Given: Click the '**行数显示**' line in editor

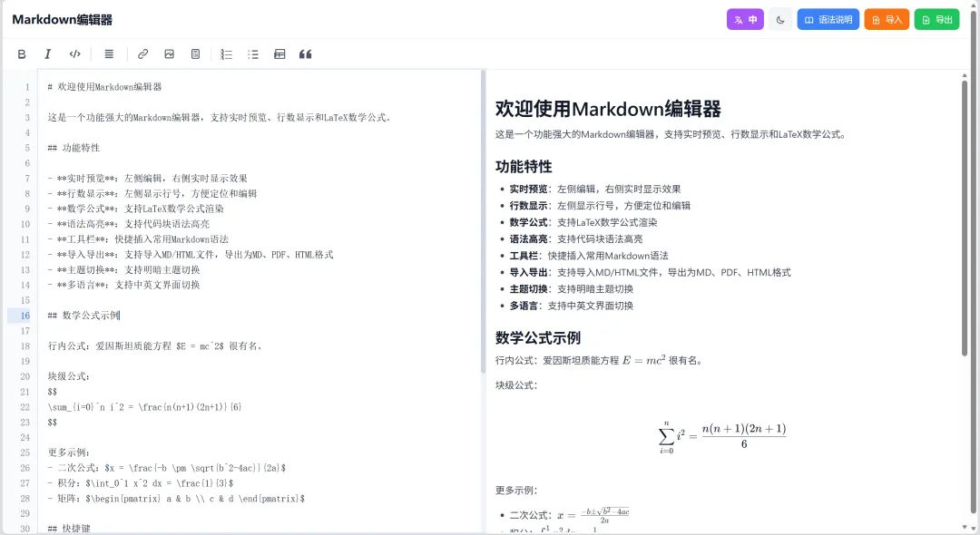Looking at the screenshot, I should click(152, 193).
